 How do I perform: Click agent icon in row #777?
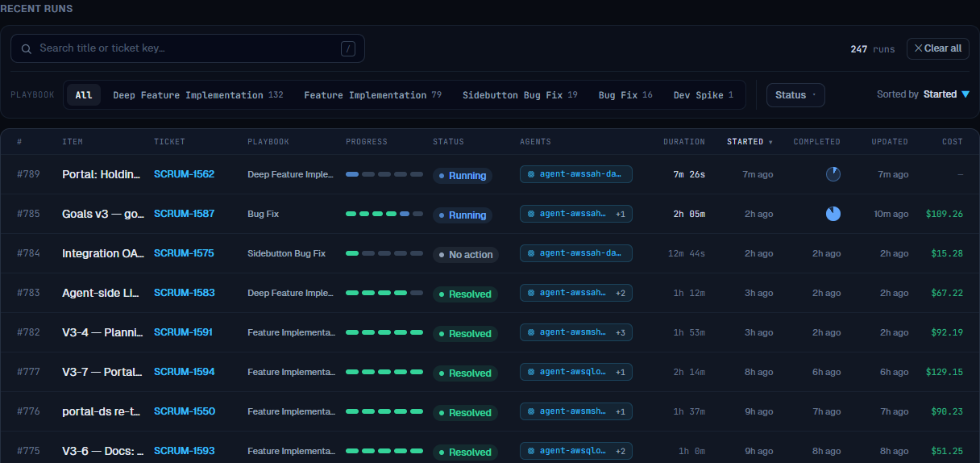click(531, 371)
